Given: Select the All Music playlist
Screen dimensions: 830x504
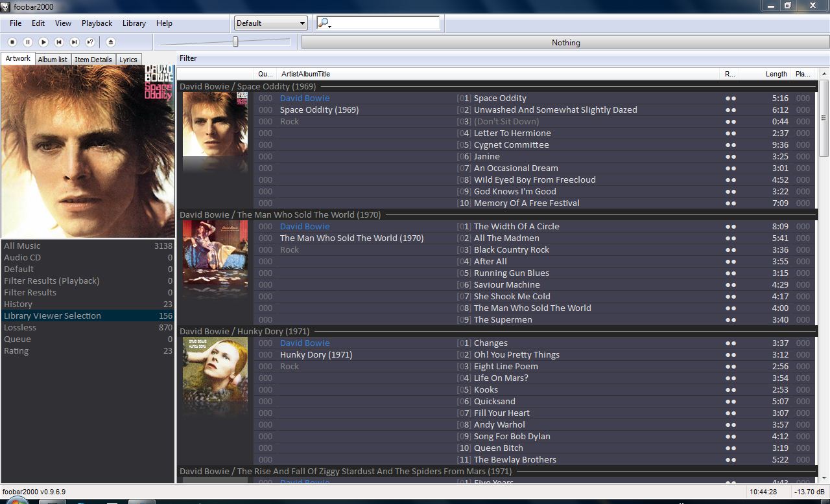Looking at the screenshot, I should click(x=88, y=246).
